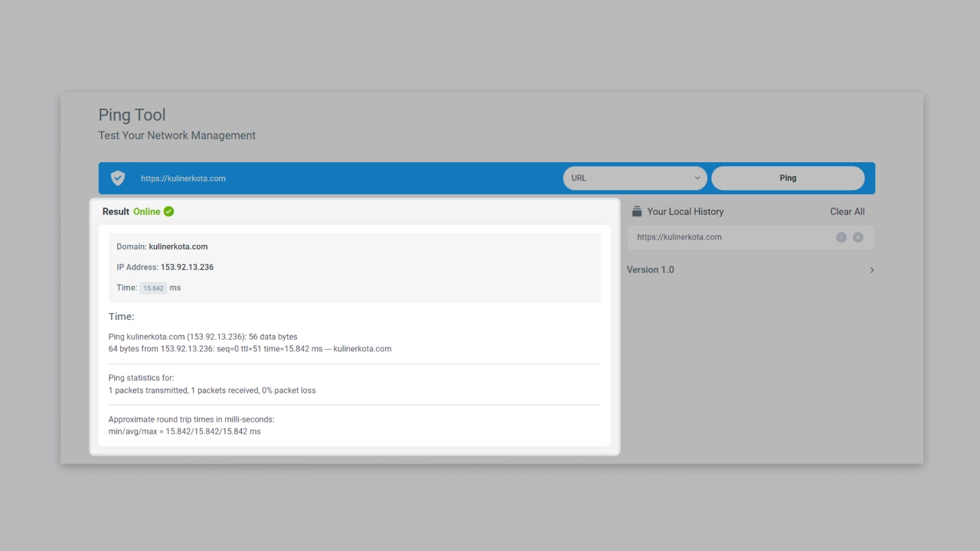Viewport: 980px width, 551px height.
Task: Click the Domain kulinerkota.com value
Action: coord(178,246)
